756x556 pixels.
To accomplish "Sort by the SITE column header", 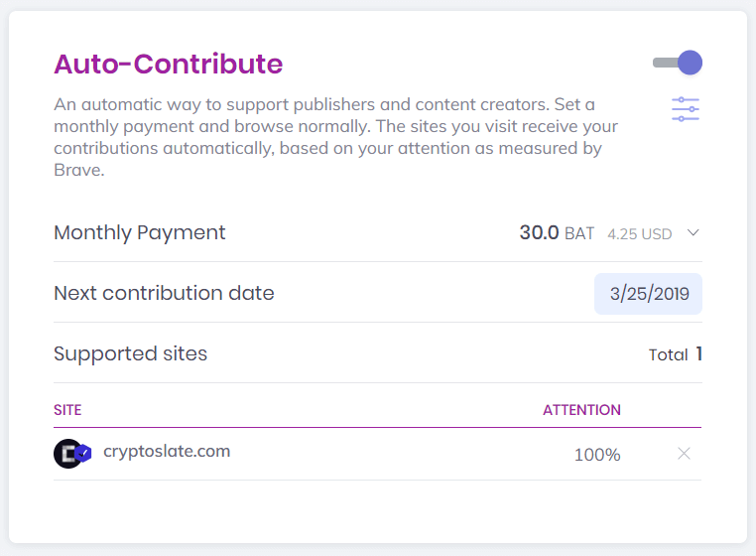I will 67,410.
